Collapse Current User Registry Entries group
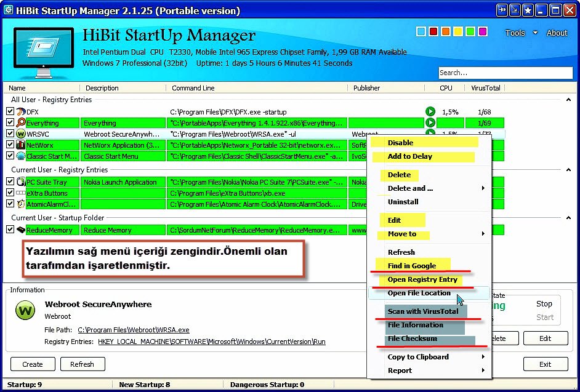This screenshot has width=580, height=392. pos(568,170)
